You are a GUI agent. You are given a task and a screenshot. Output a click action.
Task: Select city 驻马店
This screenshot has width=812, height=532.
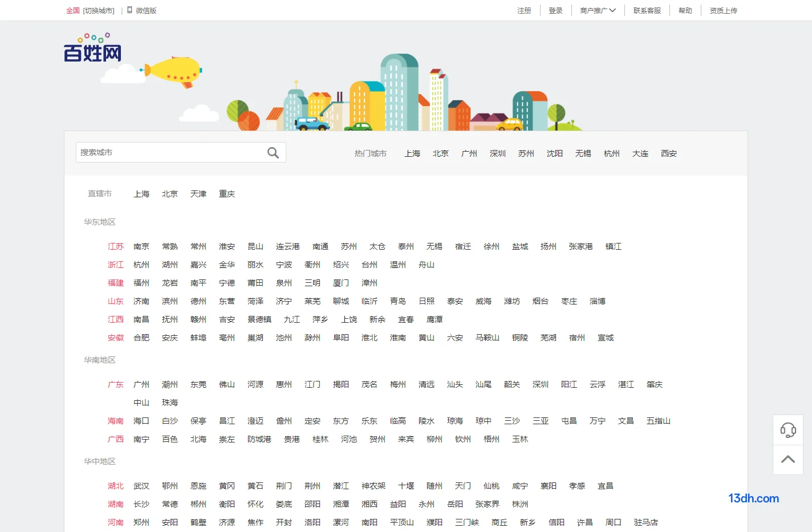pos(646,522)
